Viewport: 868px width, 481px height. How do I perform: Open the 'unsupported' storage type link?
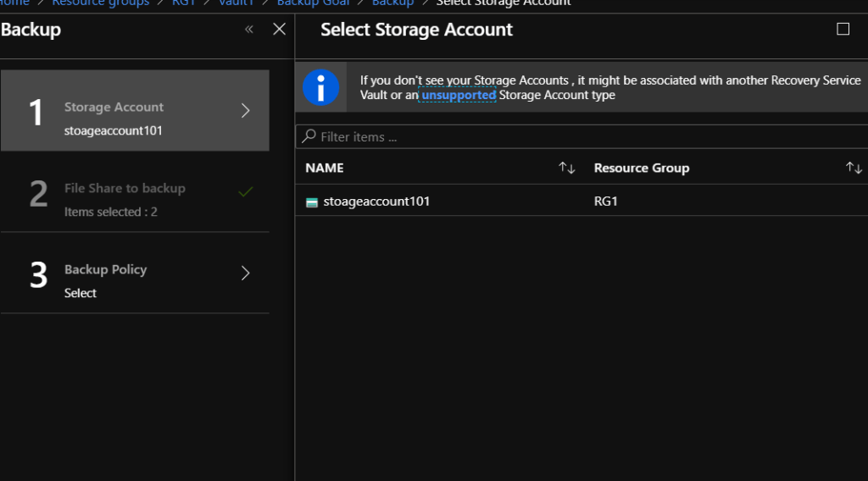click(459, 96)
